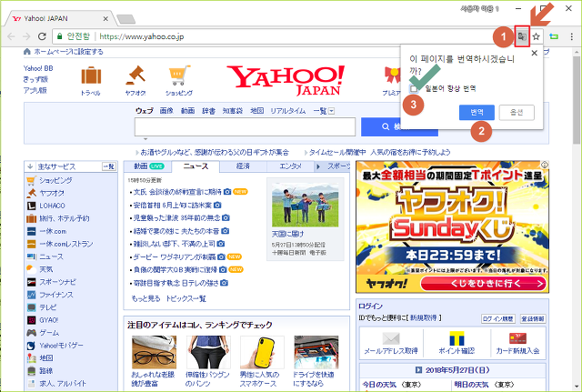This screenshot has width=582, height=392.
Task: Click the glasses product thumbnail
Action: (154, 352)
